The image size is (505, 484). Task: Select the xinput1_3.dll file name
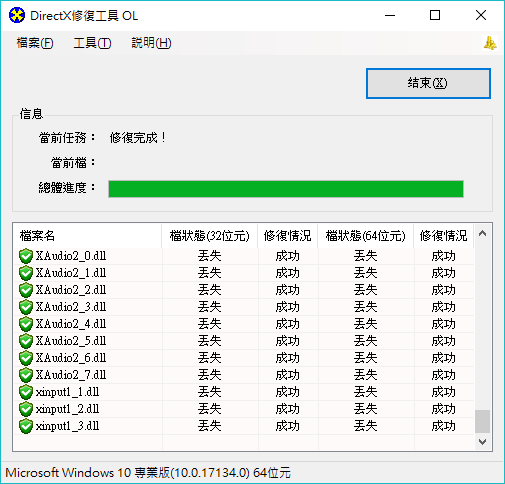(x=68, y=426)
